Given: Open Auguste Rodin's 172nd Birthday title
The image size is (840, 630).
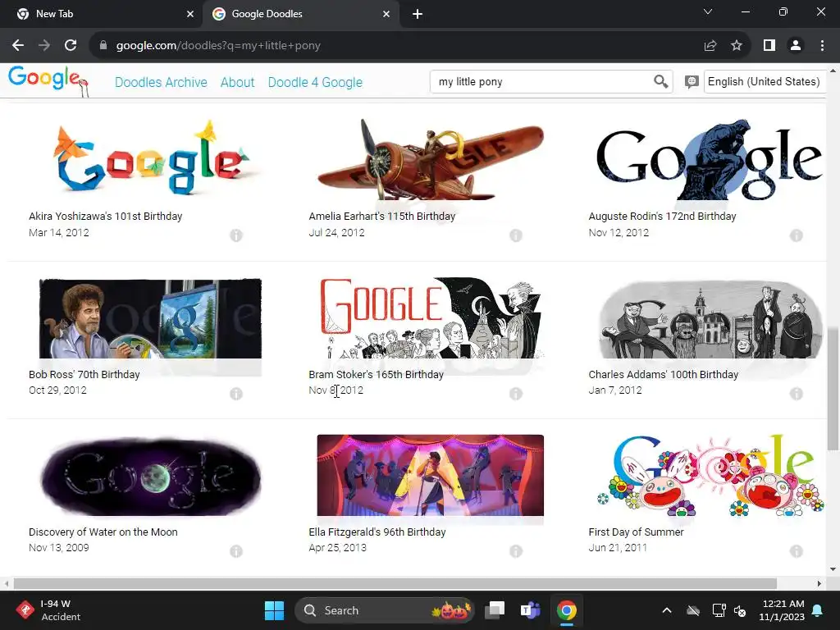Looking at the screenshot, I should point(662,217).
